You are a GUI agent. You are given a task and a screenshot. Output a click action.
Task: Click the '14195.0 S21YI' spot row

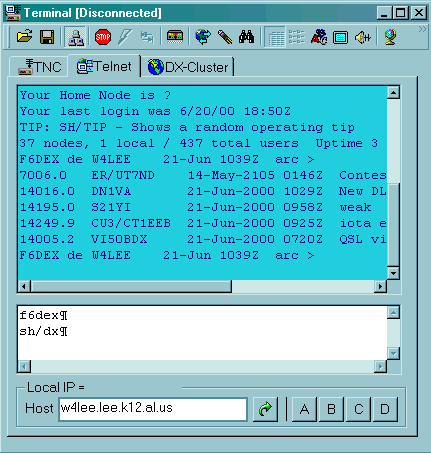pyautogui.click(x=195, y=207)
